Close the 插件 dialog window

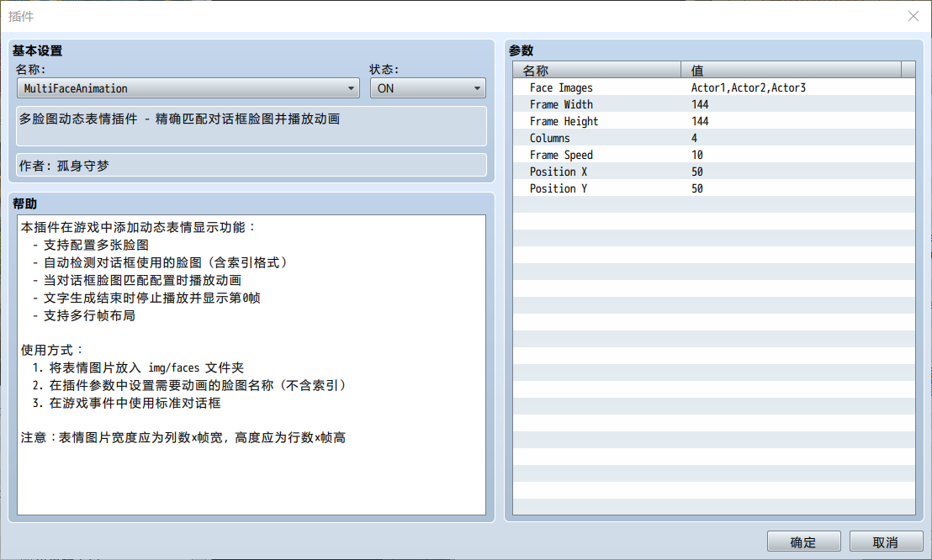(913, 16)
